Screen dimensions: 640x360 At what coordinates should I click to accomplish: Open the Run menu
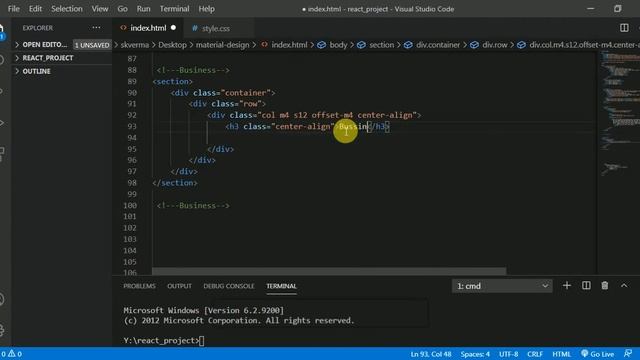(x=143, y=9)
